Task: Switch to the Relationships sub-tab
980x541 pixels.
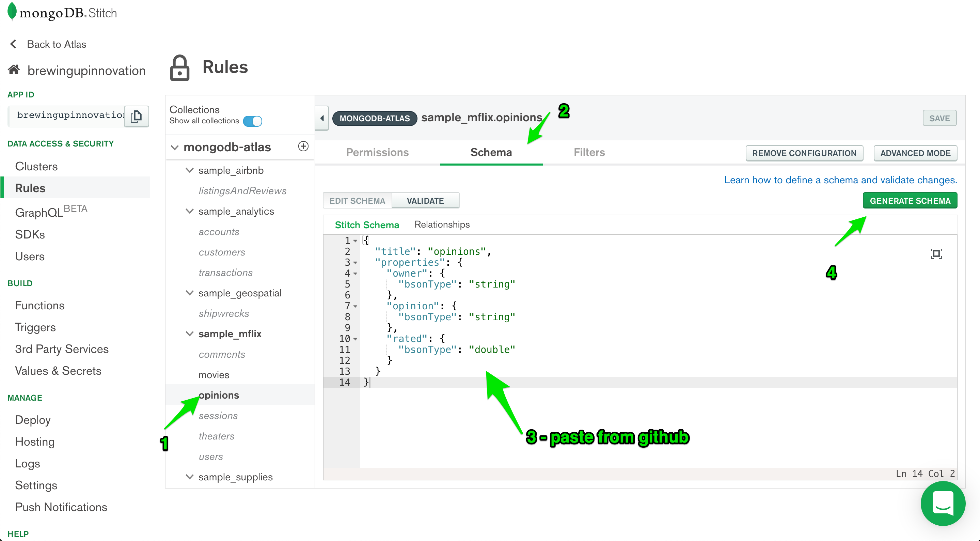Action: point(442,225)
